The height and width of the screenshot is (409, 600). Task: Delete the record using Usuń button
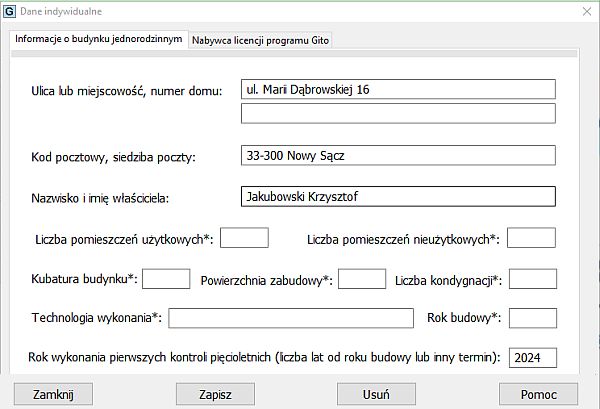coord(376,394)
